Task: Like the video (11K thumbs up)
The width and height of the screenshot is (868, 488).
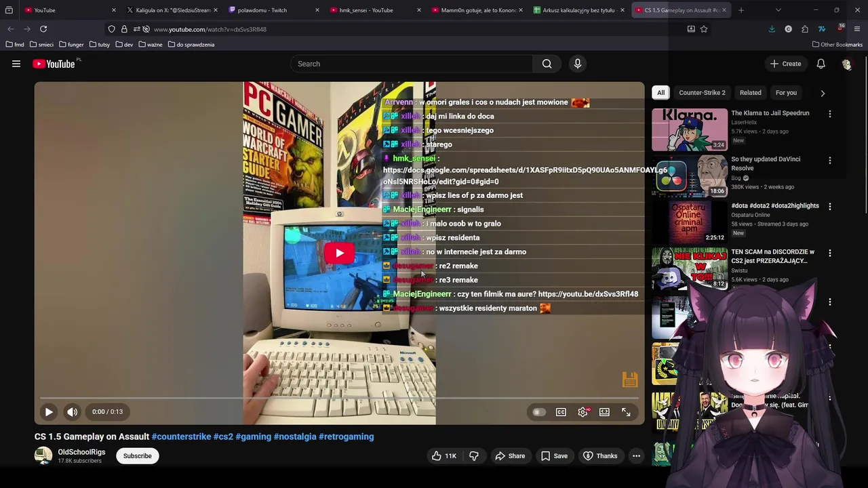Action: [445, 456]
